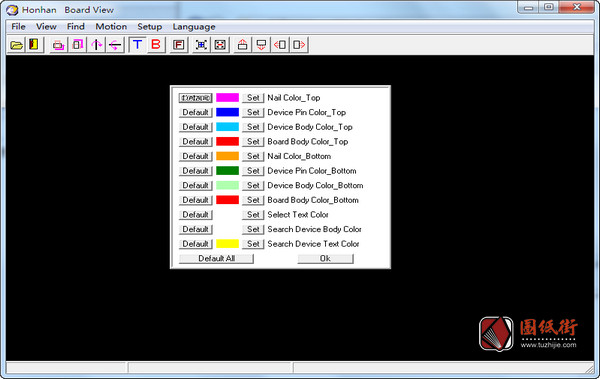Open the Language menu
The height and width of the screenshot is (379, 600).
click(194, 26)
